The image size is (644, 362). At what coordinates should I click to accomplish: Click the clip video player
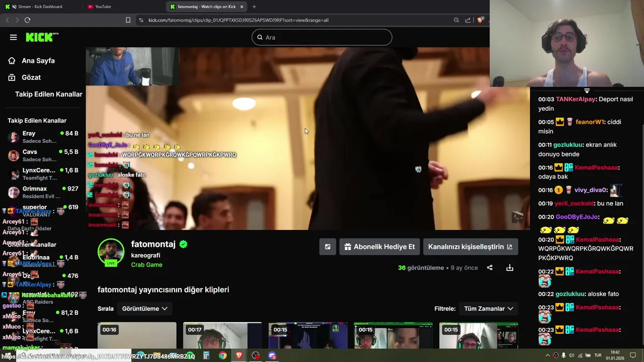pos(307,138)
